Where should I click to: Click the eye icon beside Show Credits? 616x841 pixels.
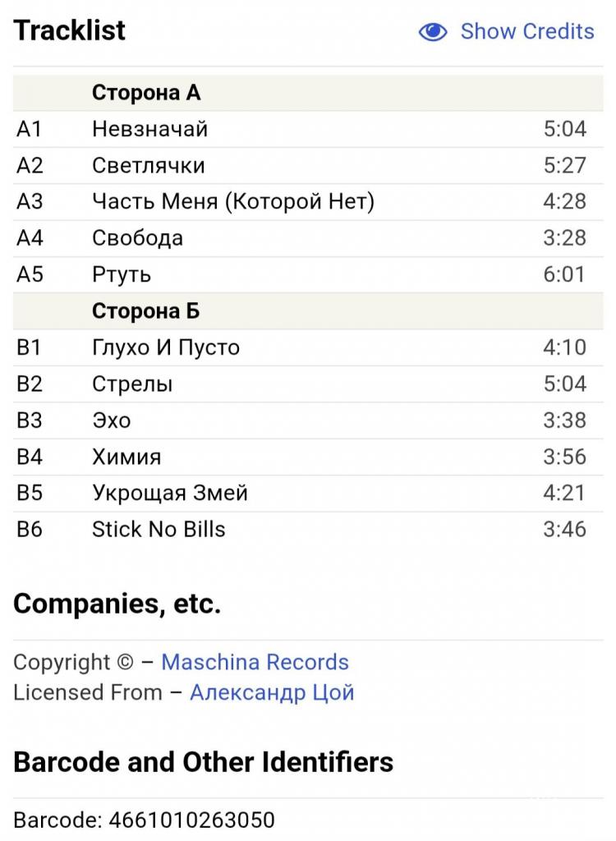click(x=433, y=32)
